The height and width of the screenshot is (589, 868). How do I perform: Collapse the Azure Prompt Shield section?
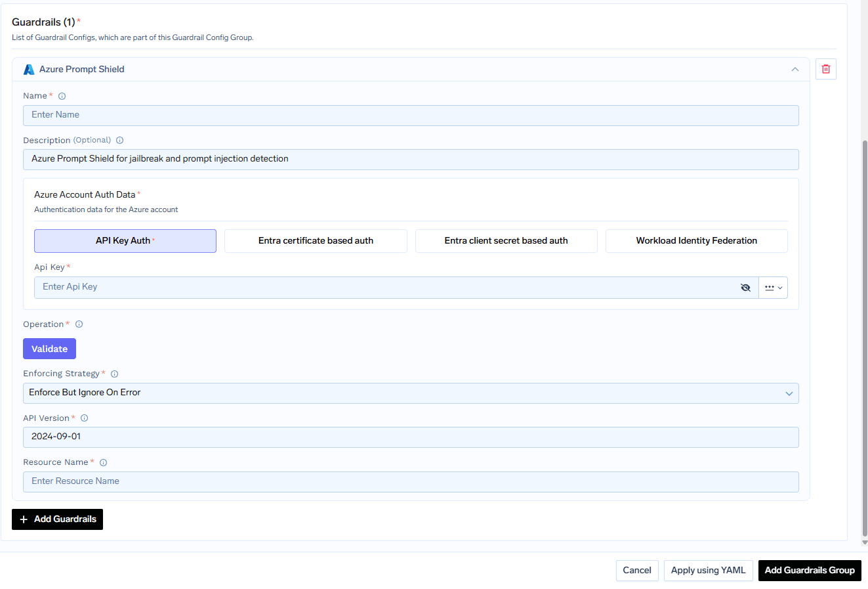click(795, 70)
